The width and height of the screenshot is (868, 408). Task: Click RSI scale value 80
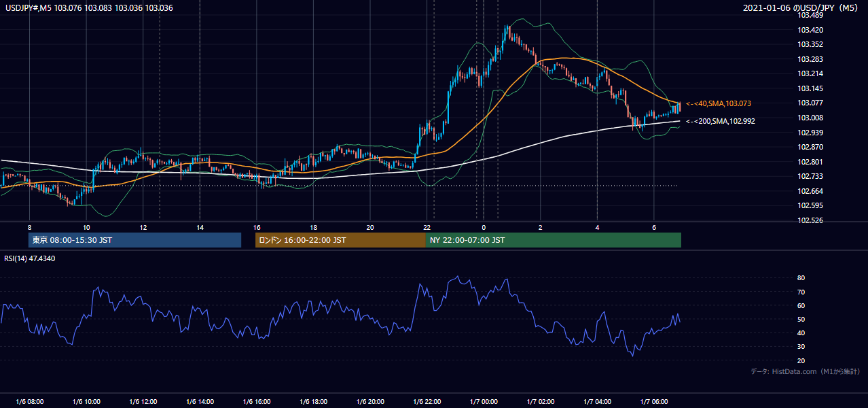pyautogui.click(x=801, y=278)
